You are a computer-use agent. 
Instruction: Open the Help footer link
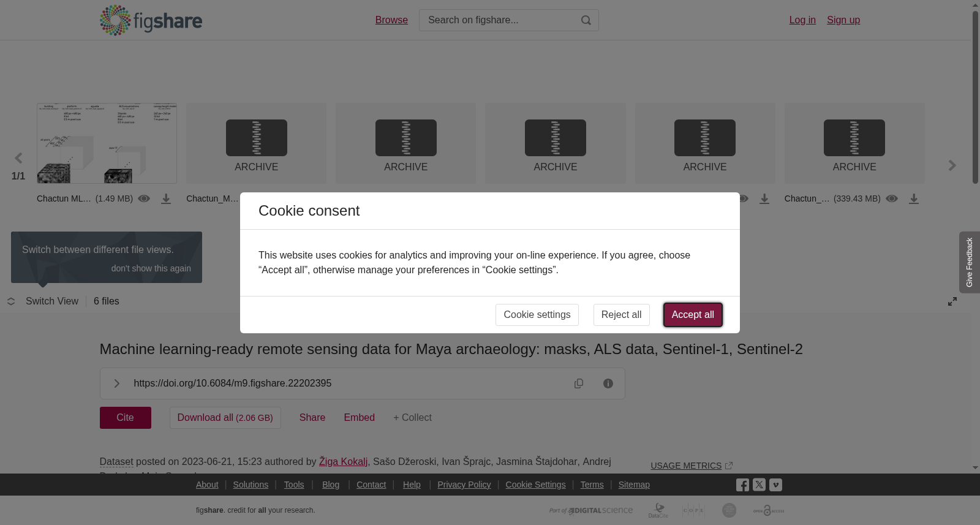[412, 485]
